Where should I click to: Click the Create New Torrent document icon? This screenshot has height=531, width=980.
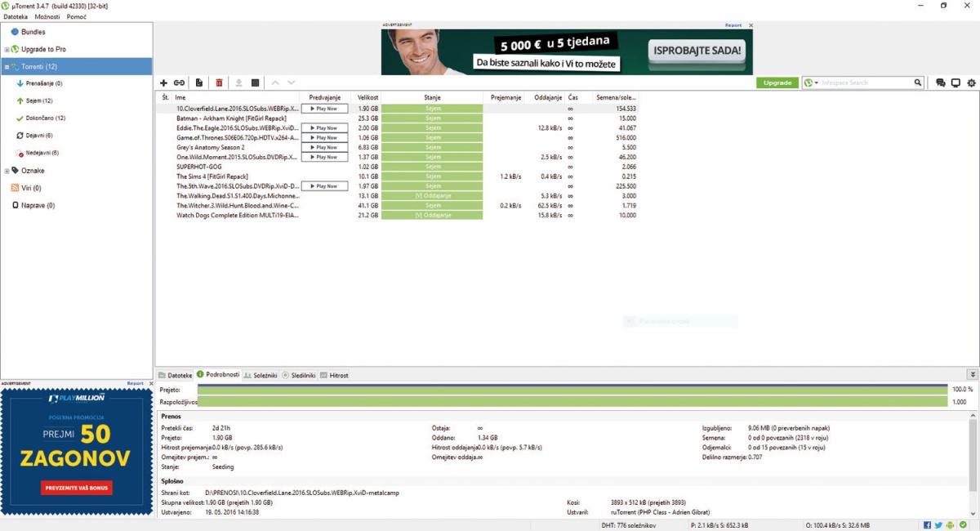199,83
